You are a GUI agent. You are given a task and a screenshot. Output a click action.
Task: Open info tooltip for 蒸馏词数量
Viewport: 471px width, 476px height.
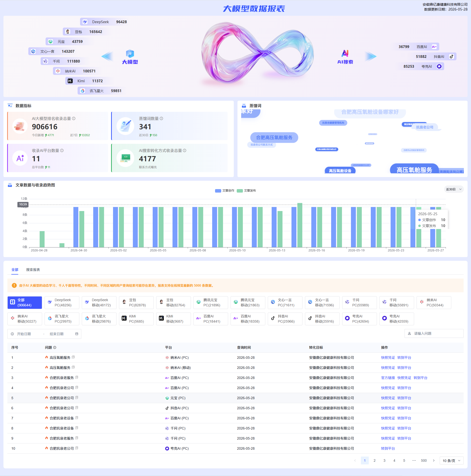(x=161, y=118)
